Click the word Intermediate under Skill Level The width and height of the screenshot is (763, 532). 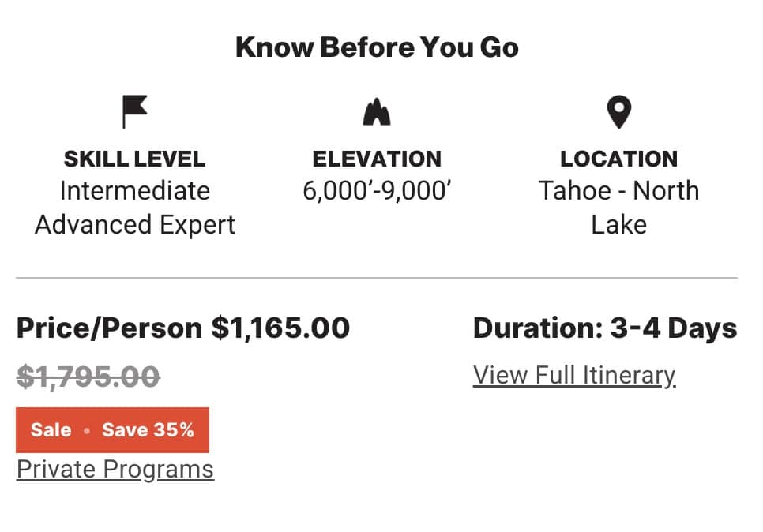[134, 191]
